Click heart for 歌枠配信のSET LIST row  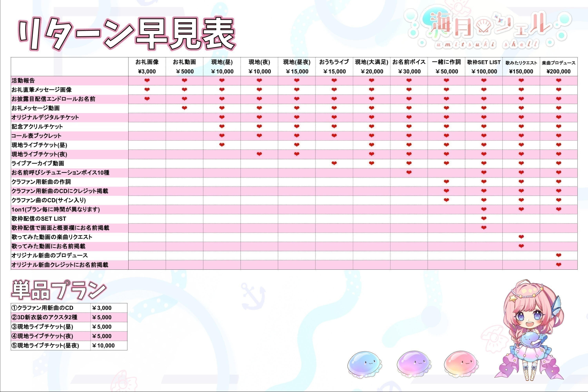pos(484,219)
